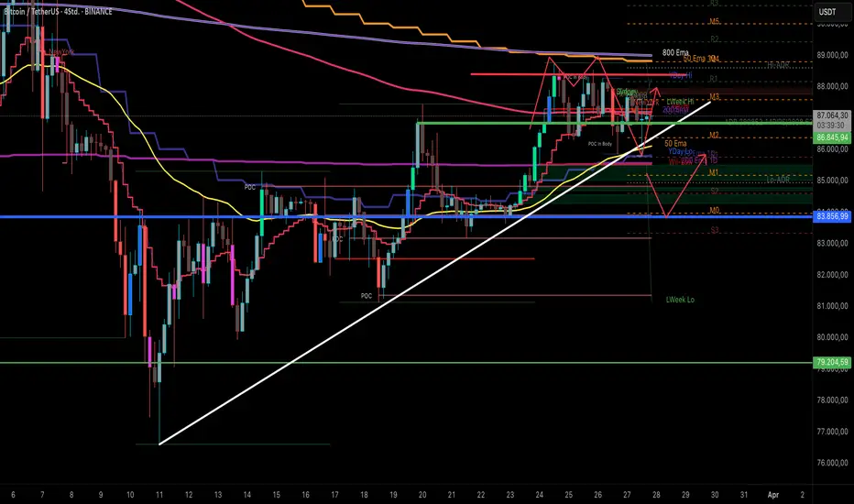This screenshot has width=854, height=504.
Task: Click the LWeek Hi label
Action: pos(680,102)
